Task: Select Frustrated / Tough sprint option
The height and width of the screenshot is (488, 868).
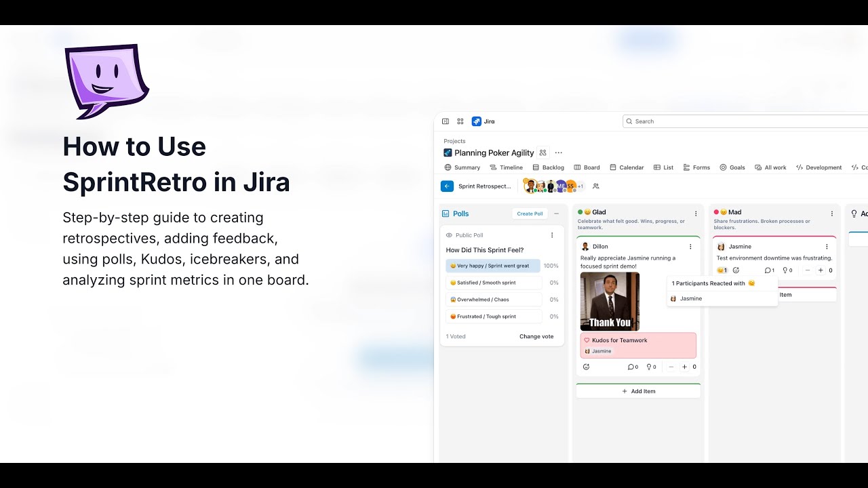Action: (494, 317)
